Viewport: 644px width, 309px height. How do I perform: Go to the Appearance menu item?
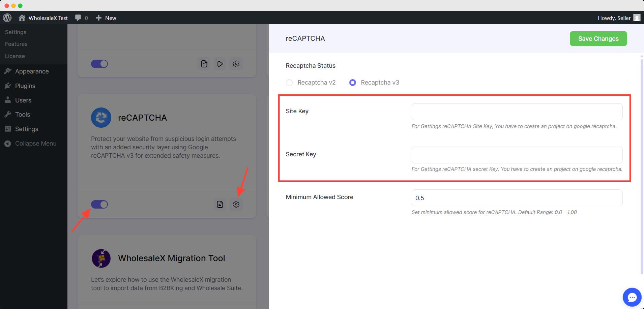(32, 71)
